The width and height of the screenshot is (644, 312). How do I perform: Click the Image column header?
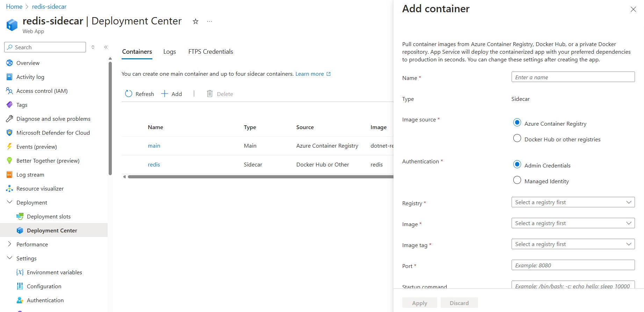378,127
